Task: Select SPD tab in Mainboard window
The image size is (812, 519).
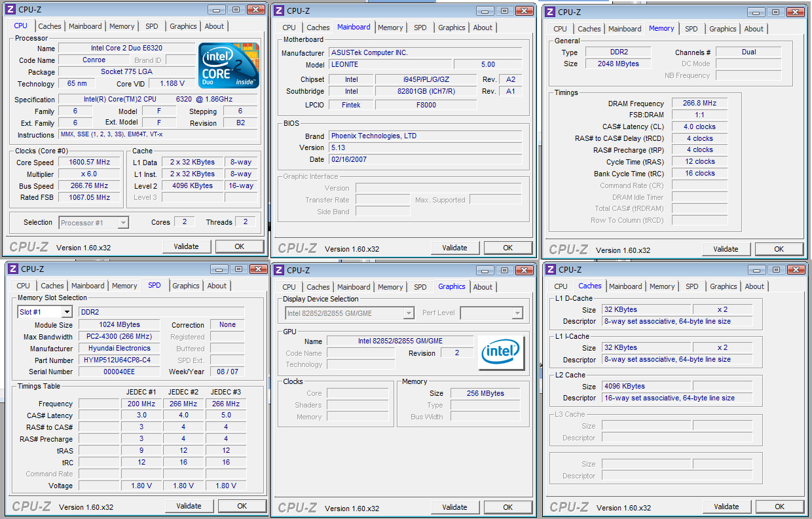Action: 420,28
